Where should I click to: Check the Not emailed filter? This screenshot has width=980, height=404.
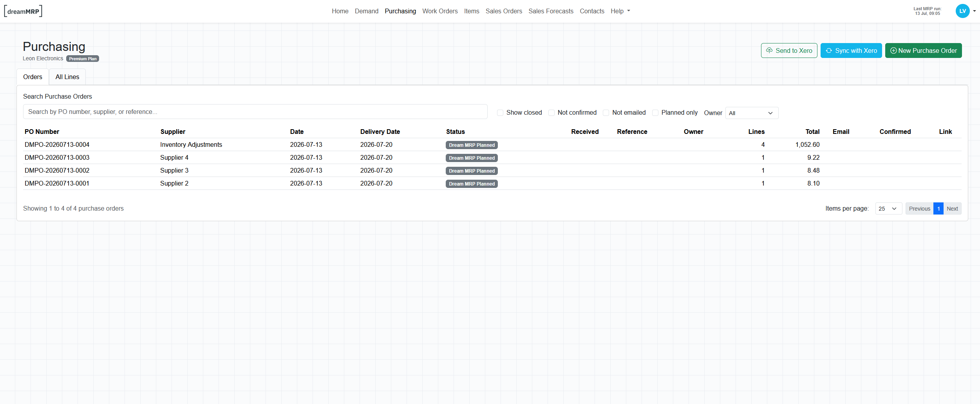[x=606, y=113]
